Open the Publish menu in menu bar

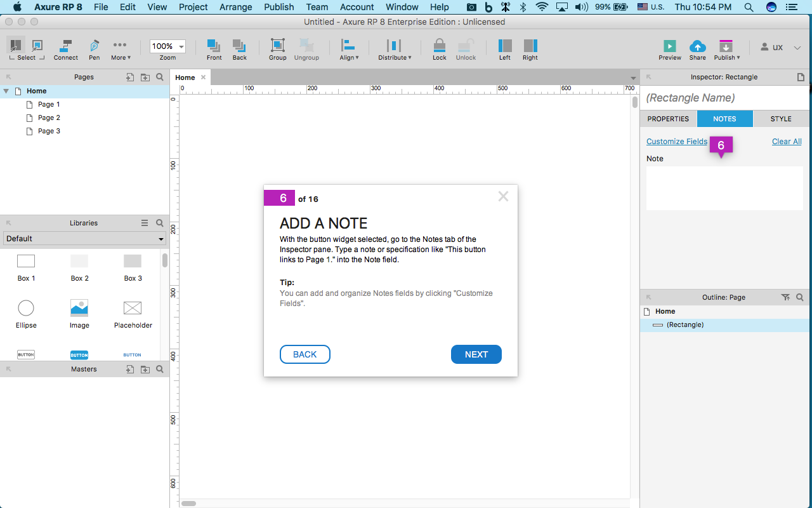(x=279, y=7)
